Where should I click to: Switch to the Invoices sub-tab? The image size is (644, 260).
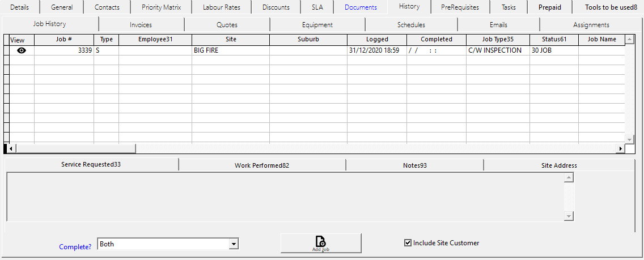(x=141, y=25)
